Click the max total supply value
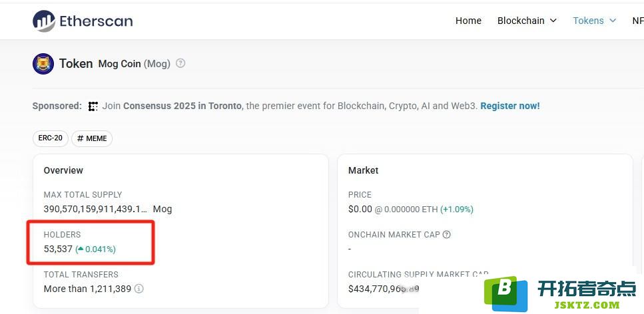The height and width of the screenshot is (314, 644). 95,209
